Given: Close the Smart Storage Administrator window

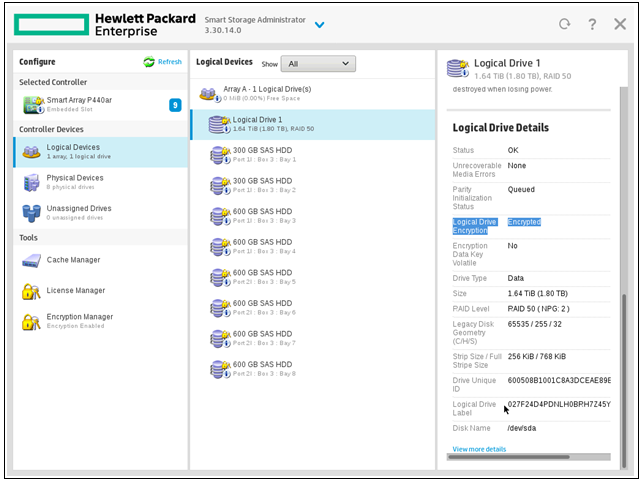Looking at the screenshot, I should point(620,24).
